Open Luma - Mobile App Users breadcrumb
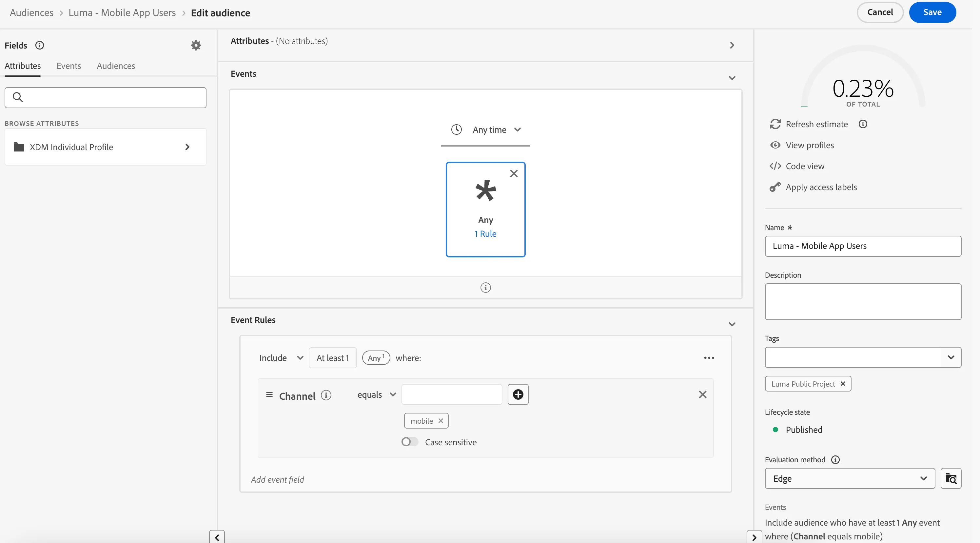Image resolution: width=980 pixels, height=543 pixels. 122,12
